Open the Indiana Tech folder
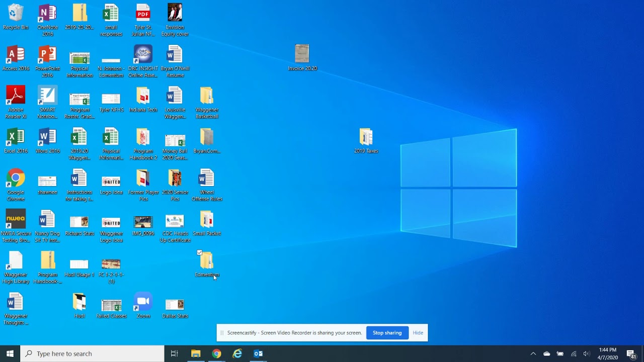644x362 pixels. click(x=143, y=100)
